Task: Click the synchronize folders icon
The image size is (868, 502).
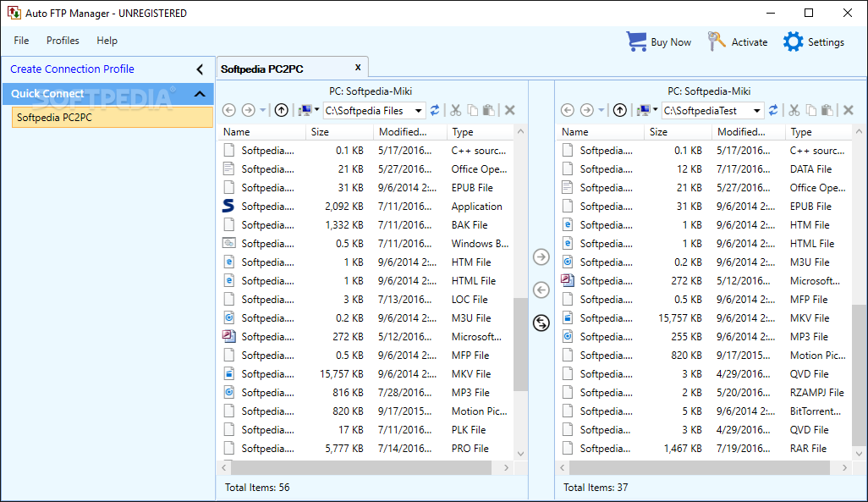Action: (x=541, y=323)
